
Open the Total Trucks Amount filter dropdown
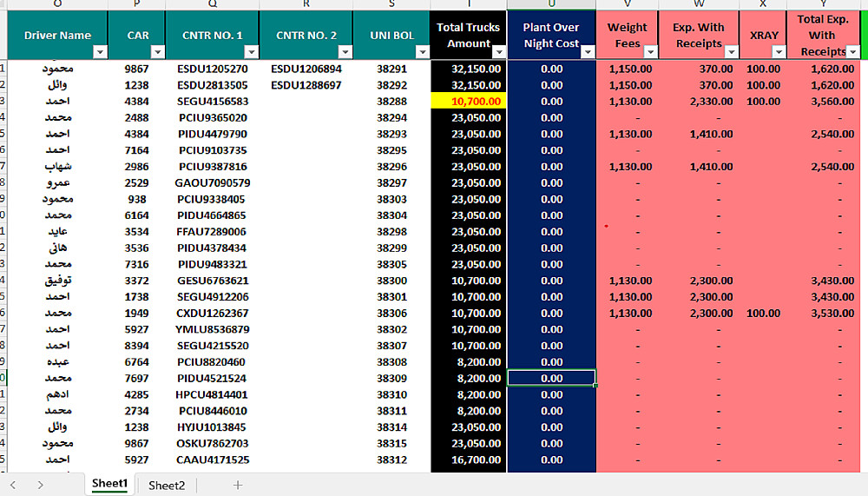click(x=499, y=52)
